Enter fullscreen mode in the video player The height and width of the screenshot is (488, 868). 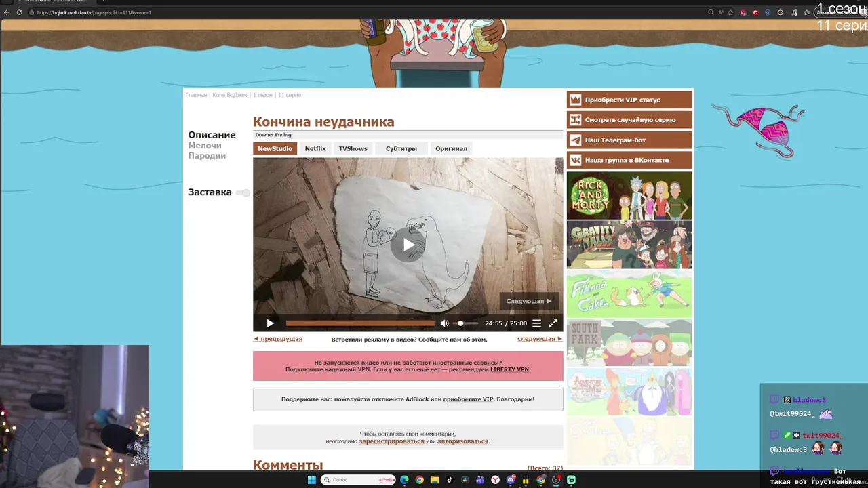tap(553, 323)
